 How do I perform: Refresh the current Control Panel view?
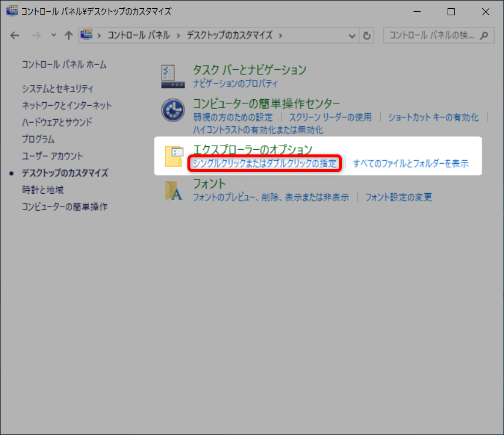pos(366,35)
